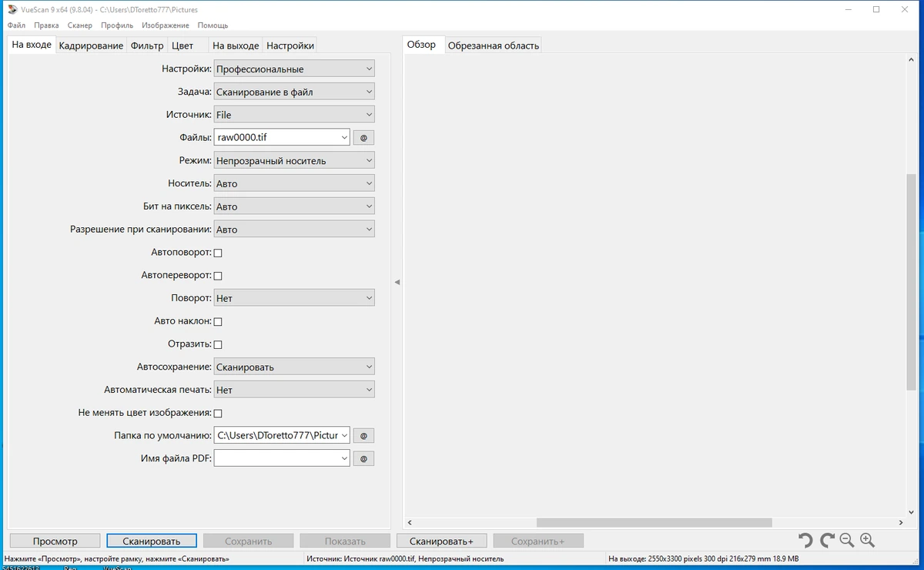Screen dimensions: 924x570
Task: Open the Имя файла PDF combo arrow
Action: 343,459
